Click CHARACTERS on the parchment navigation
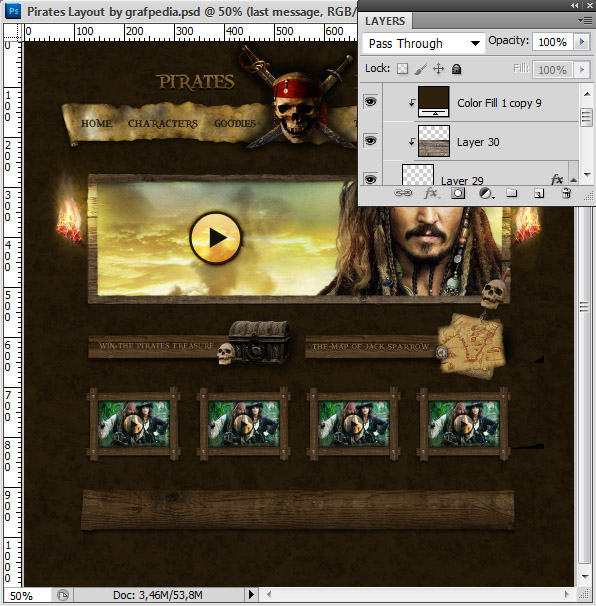The height and width of the screenshot is (606, 596). (x=163, y=124)
